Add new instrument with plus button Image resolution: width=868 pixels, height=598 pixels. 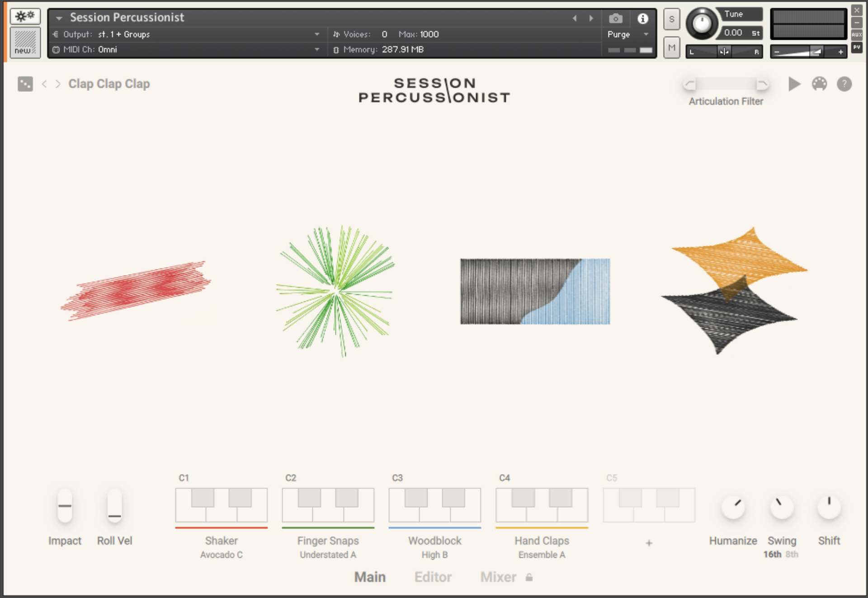click(649, 543)
